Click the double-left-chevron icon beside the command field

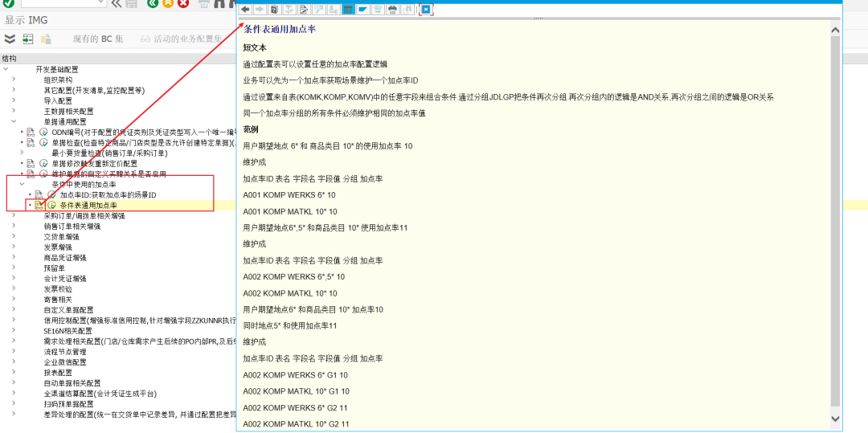pyautogui.click(x=116, y=3)
